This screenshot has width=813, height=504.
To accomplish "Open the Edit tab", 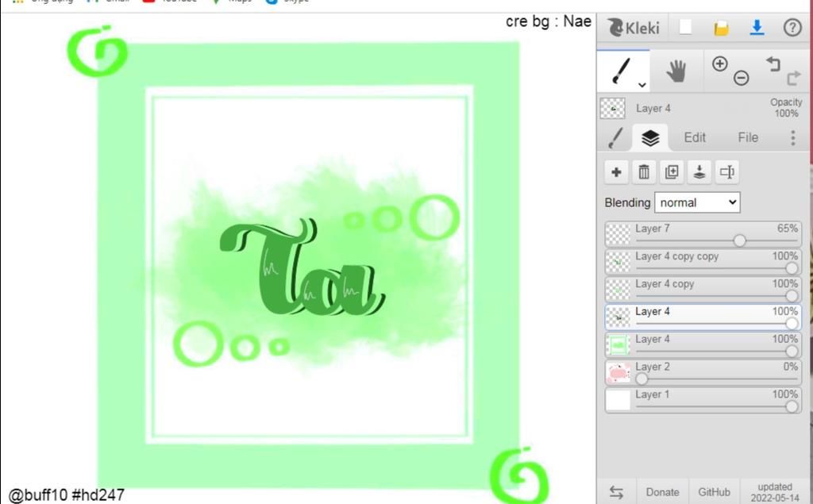I will tap(694, 137).
